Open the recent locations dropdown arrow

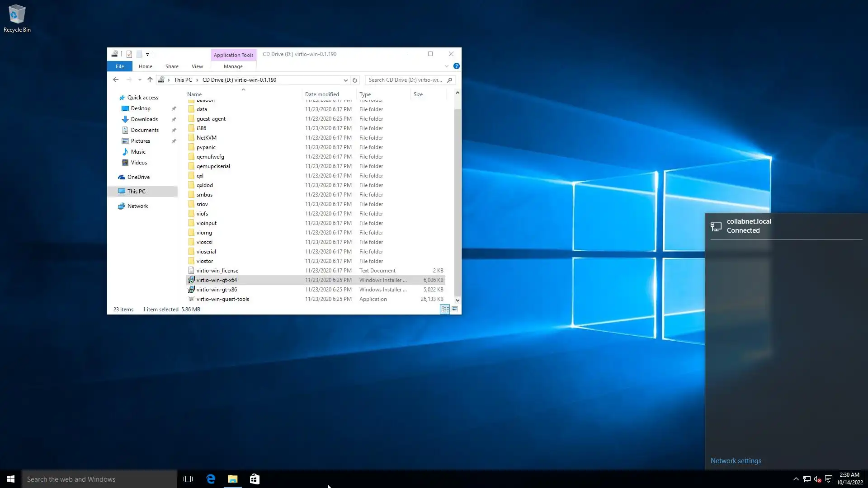coord(140,80)
